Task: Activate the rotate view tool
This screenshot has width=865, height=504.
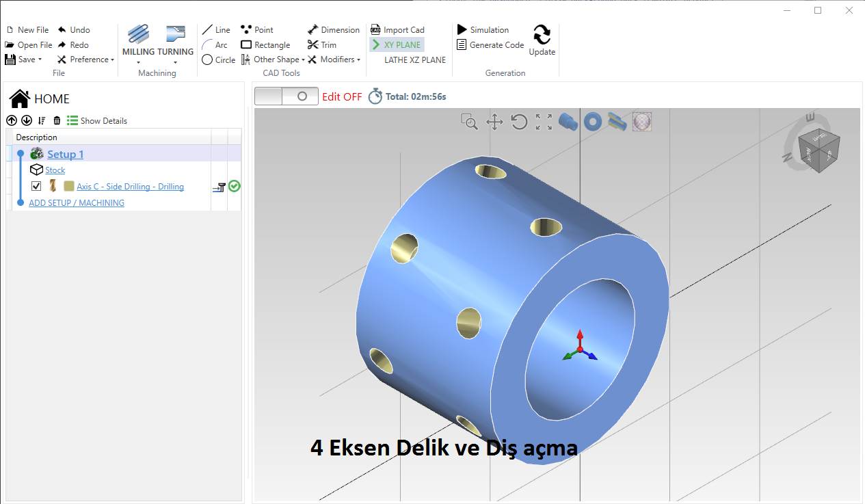Action: [x=519, y=122]
